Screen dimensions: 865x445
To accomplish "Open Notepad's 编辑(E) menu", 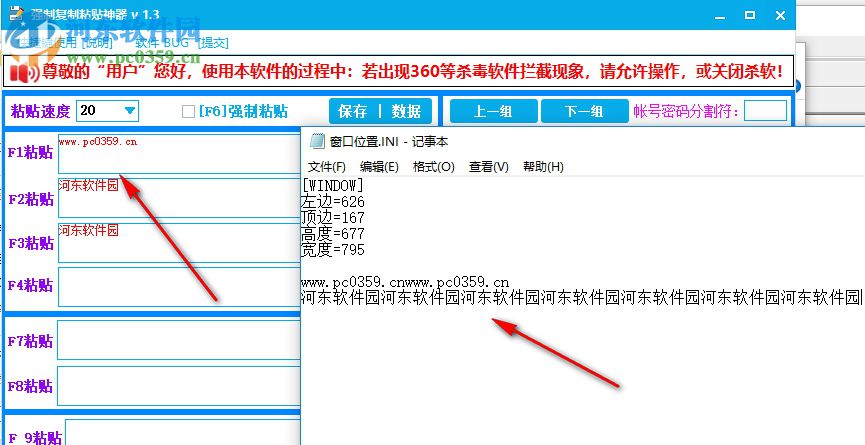I will click(379, 167).
